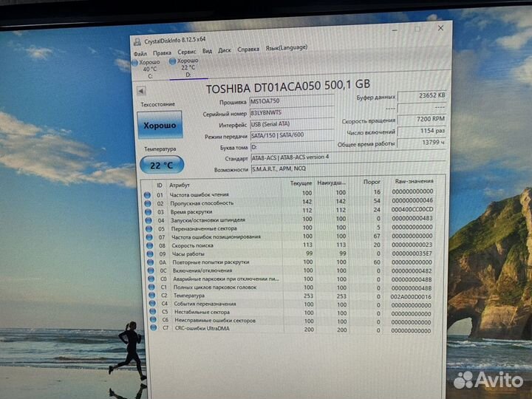Open the Файл menu
Image resolution: width=532 pixels, height=399 pixels.
140,54
